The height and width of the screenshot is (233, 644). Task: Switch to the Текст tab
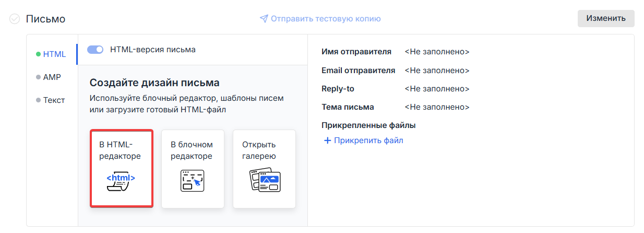[x=51, y=100]
